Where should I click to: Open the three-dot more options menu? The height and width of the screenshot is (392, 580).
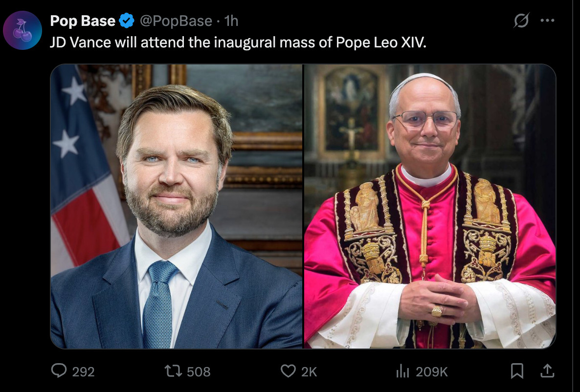click(547, 21)
